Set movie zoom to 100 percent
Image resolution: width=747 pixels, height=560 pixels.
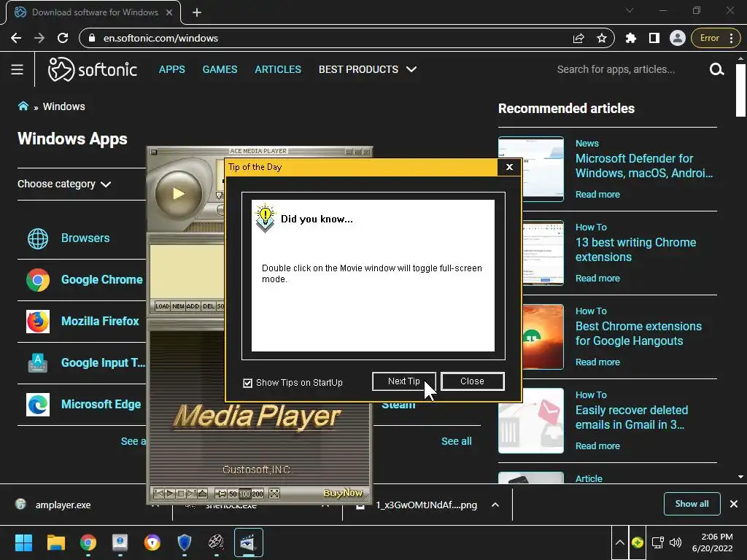point(244,494)
